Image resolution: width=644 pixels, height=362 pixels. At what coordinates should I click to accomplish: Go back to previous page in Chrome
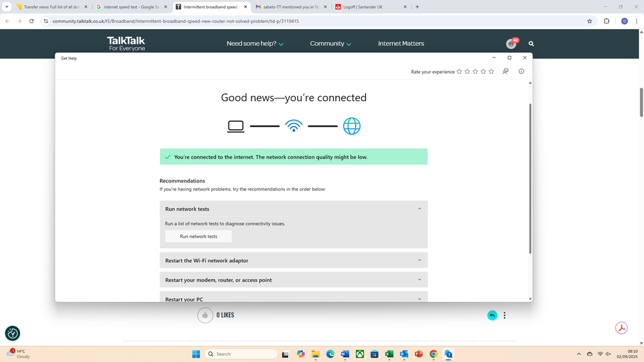(7, 21)
